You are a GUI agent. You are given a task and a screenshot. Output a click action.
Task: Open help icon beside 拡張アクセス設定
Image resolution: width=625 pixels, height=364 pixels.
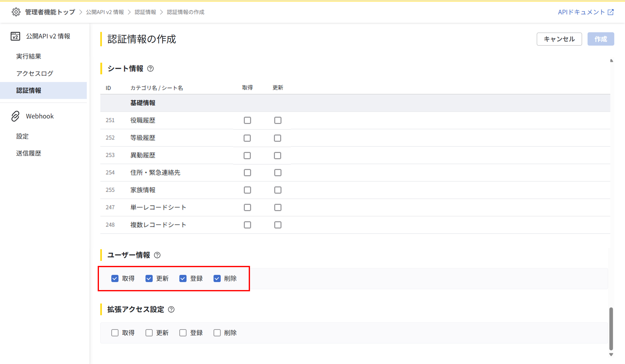171,309
